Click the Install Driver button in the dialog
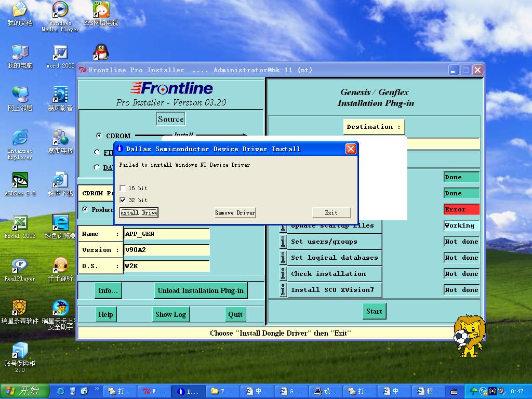The height and width of the screenshot is (399, 532). click(139, 212)
